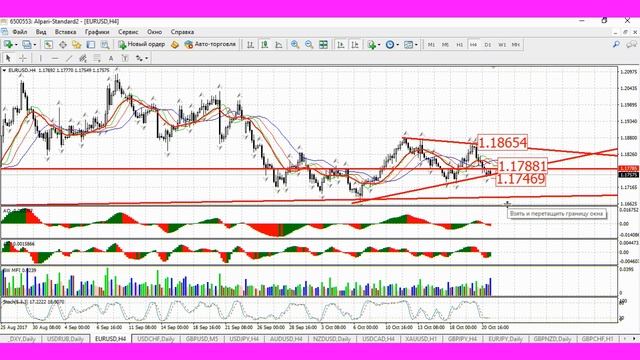Select the H4 timeframe
The width and height of the screenshot is (640, 360).
[x=473, y=44]
